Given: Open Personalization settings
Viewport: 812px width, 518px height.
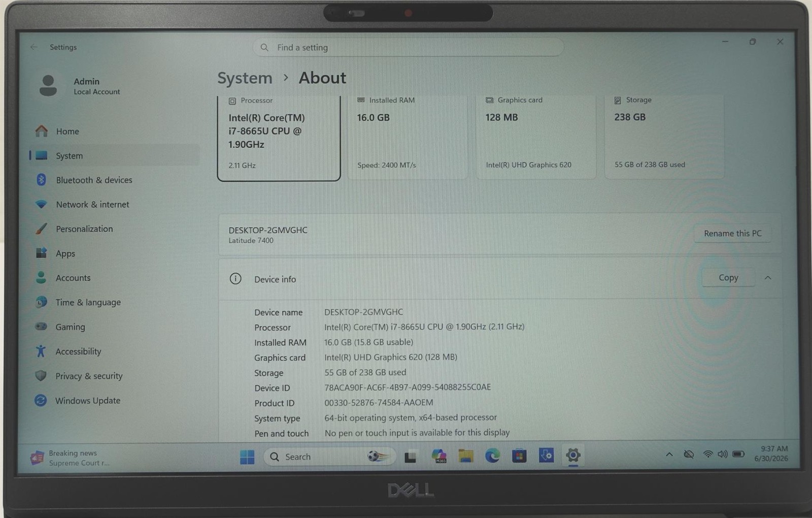Looking at the screenshot, I should pos(114,229).
